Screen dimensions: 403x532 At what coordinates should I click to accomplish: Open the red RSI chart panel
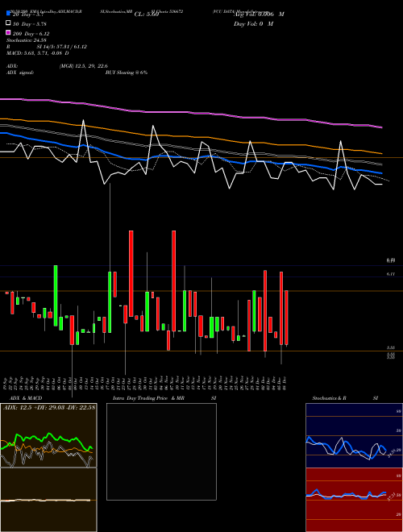(x=354, y=500)
